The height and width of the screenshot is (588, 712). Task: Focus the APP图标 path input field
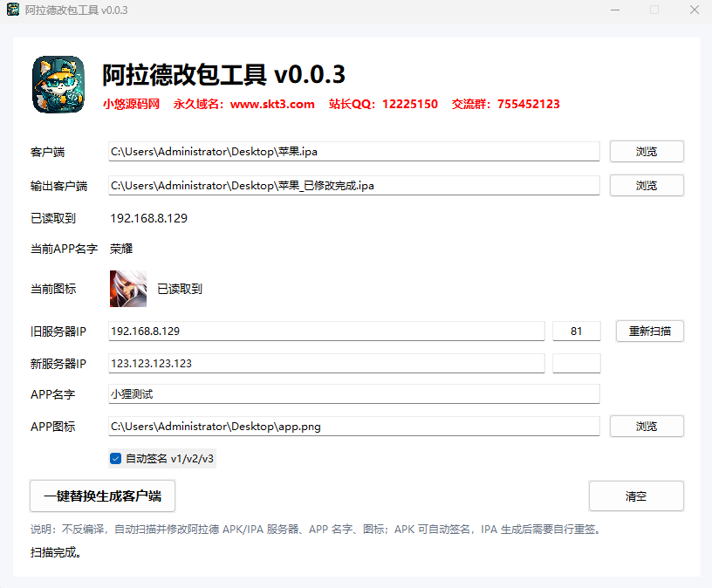(353, 427)
